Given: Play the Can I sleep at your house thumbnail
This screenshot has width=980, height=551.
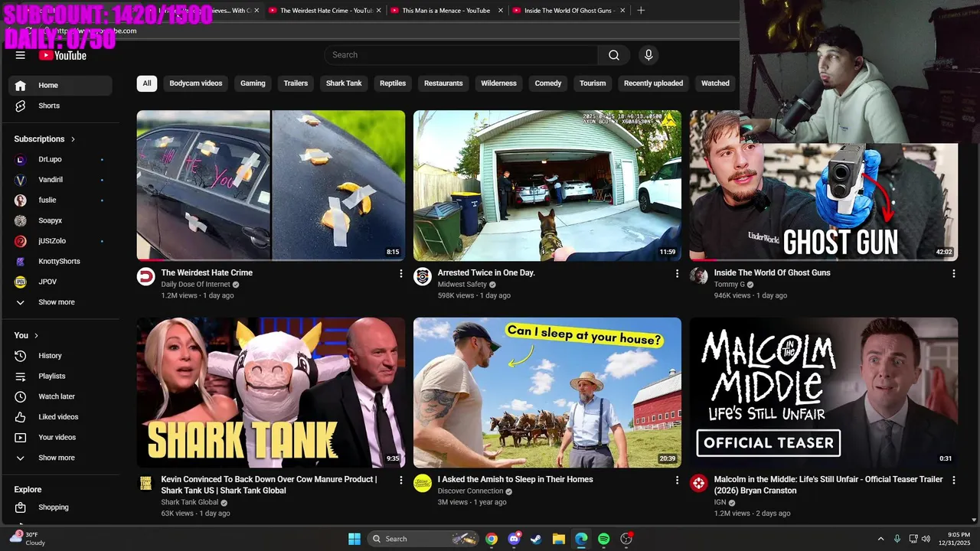Looking at the screenshot, I should tap(547, 393).
